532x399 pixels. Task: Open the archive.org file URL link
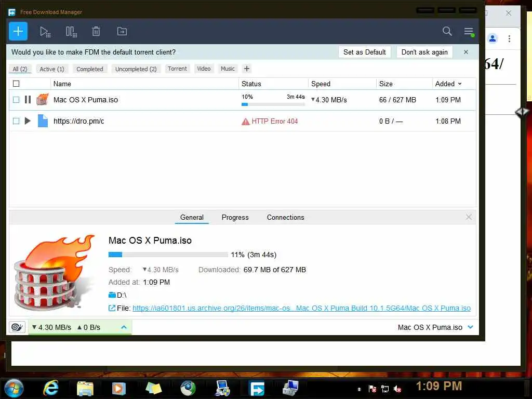pyautogui.click(x=301, y=308)
